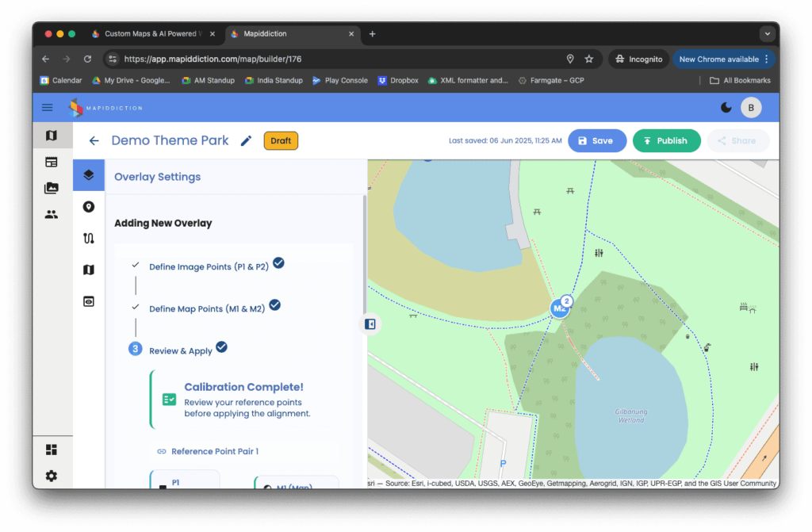
Task: Open the AM Standup bookmark
Action: tap(209, 80)
